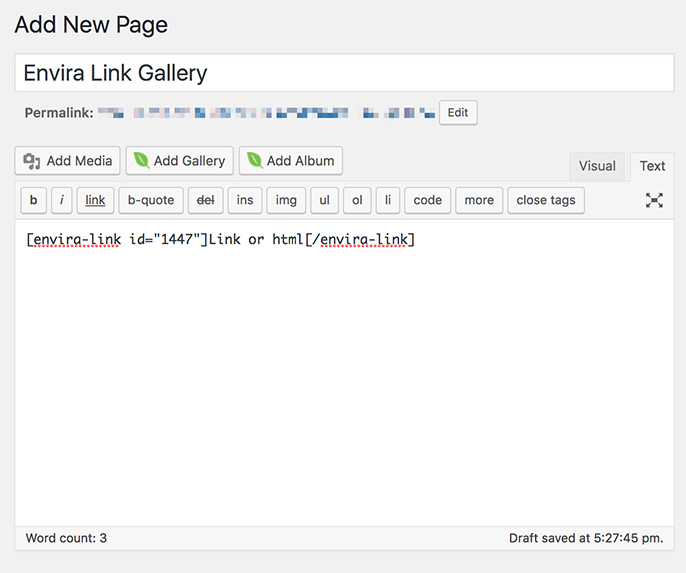Switch to the Visual editor tab
This screenshot has height=573, width=686.
[x=597, y=166]
